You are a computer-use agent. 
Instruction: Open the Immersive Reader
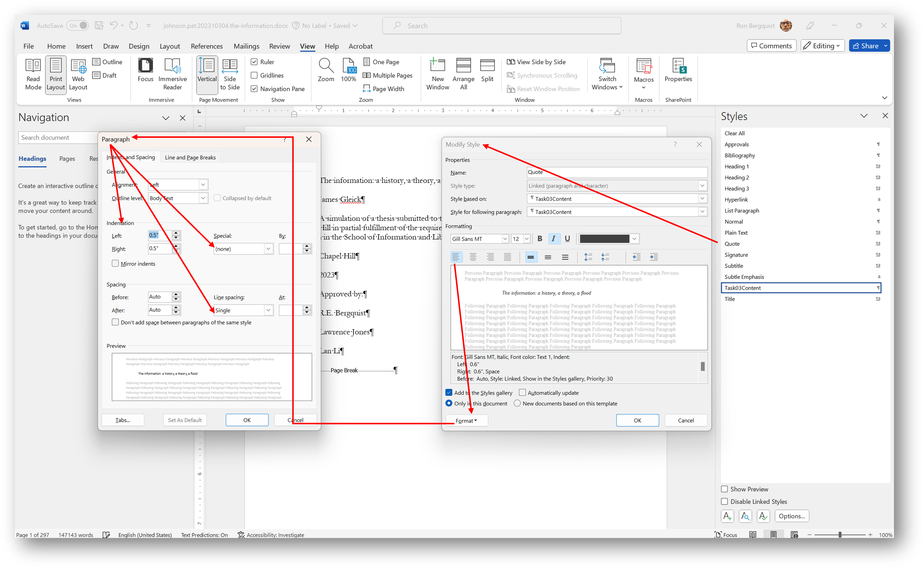(x=173, y=74)
